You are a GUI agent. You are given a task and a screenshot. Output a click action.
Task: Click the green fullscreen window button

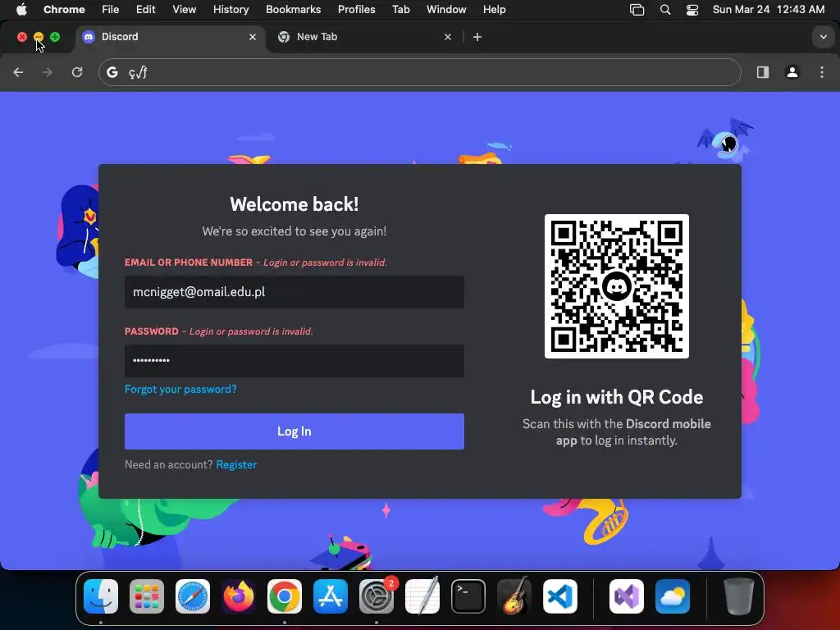pyautogui.click(x=55, y=37)
